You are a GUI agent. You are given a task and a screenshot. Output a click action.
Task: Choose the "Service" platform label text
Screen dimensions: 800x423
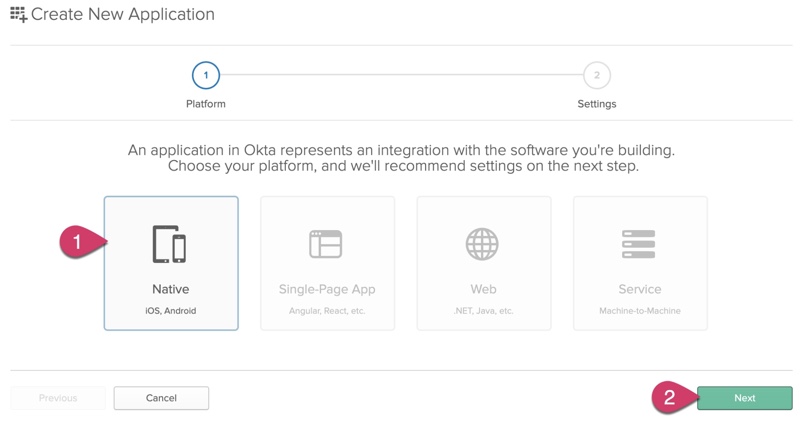640,289
